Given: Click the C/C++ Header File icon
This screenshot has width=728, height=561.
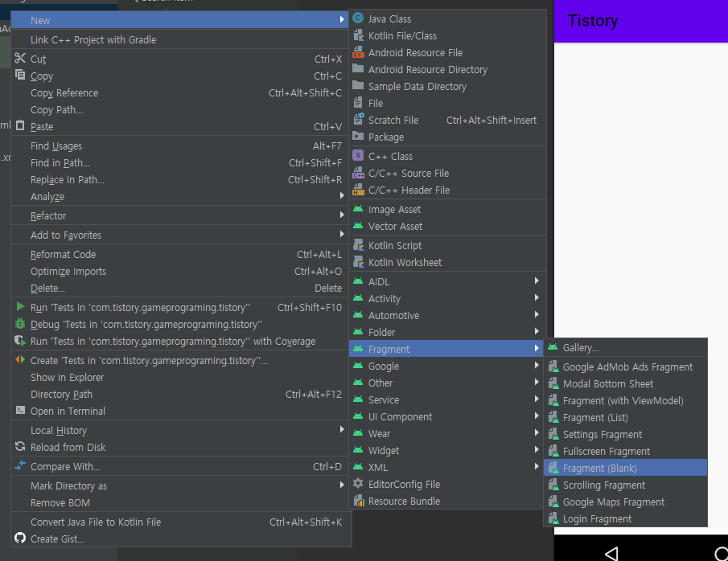Looking at the screenshot, I should 358,190.
